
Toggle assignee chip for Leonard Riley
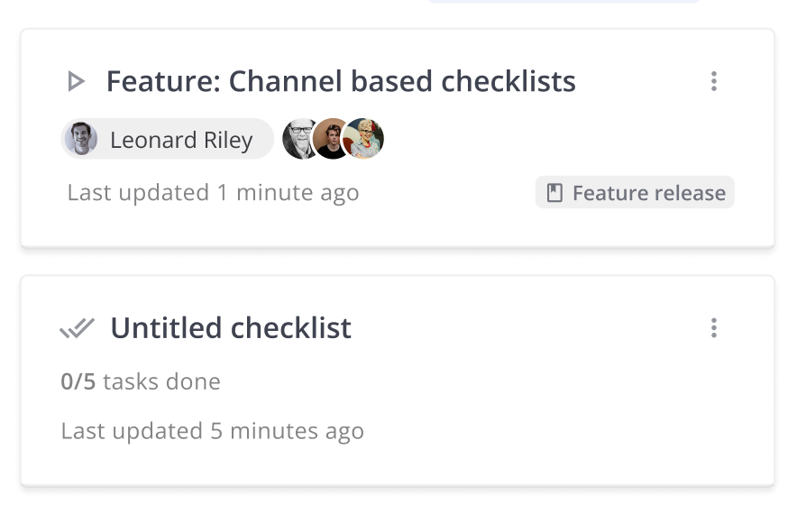pos(167,139)
